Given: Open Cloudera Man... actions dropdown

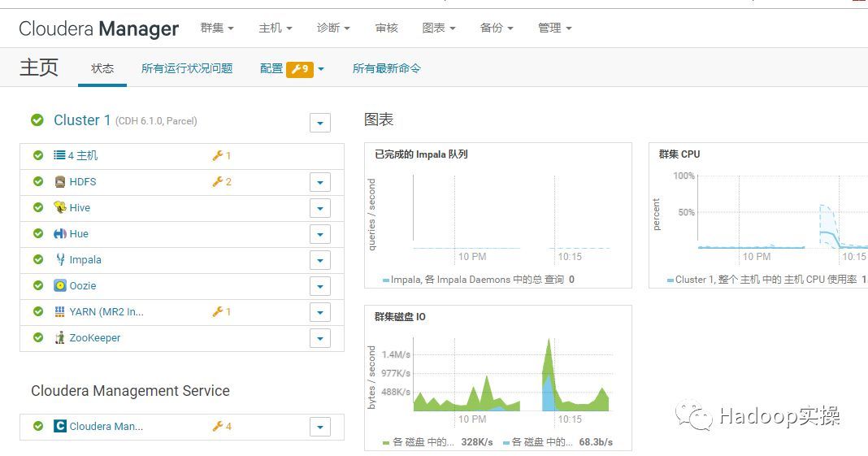Looking at the screenshot, I should coord(320,427).
